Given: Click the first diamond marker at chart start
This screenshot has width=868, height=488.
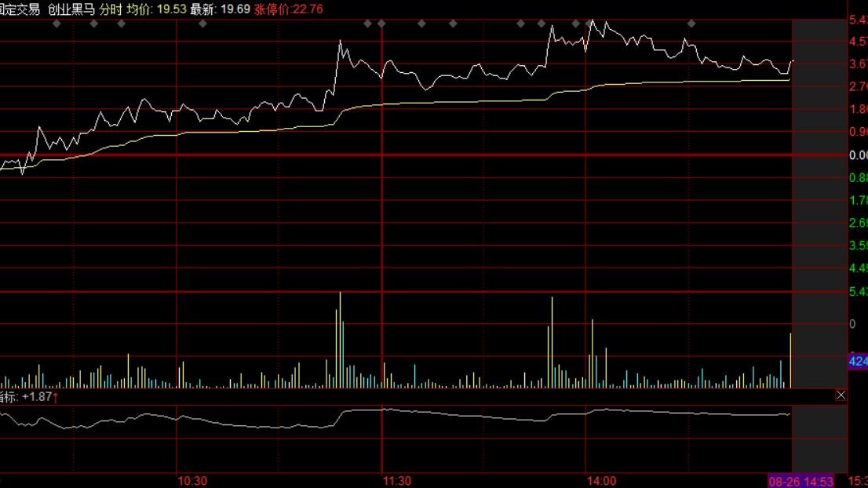Looking at the screenshot, I should (56, 24).
